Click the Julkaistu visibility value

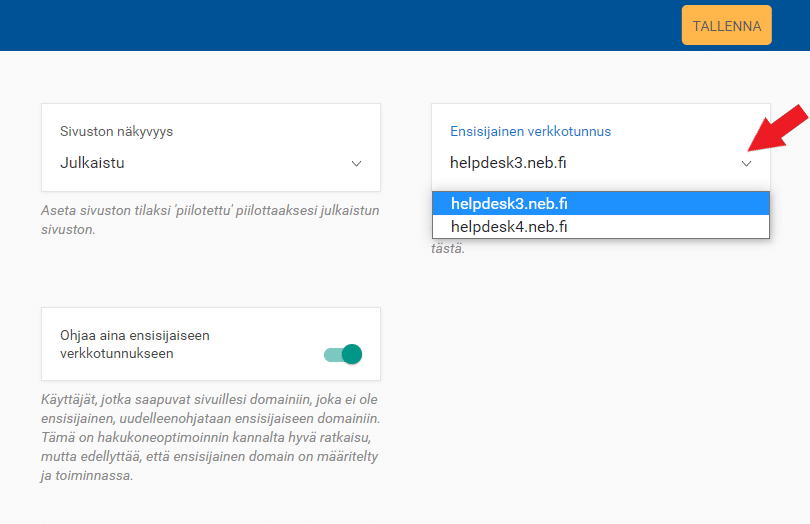point(92,162)
